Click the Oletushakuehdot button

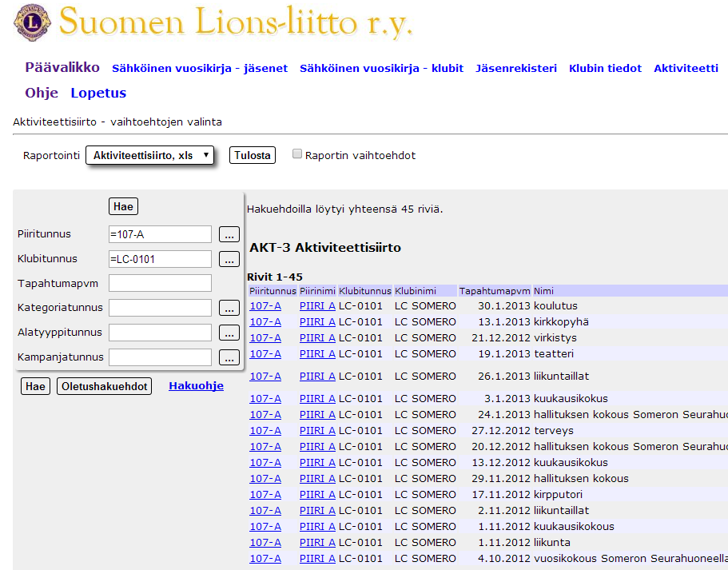click(x=104, y=386)
